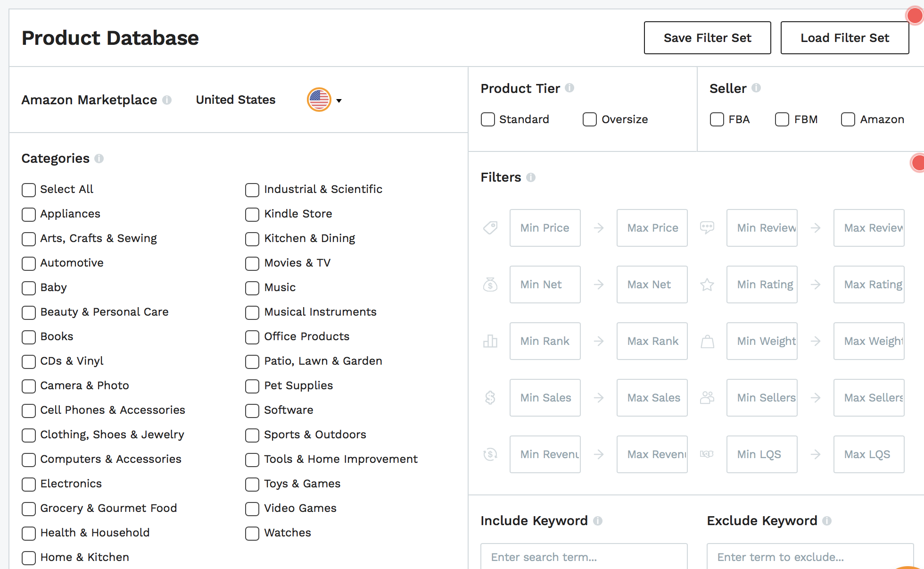Check the Pet Supplies category
This screenshot has width=924, height=569.
tap(252, 386)
